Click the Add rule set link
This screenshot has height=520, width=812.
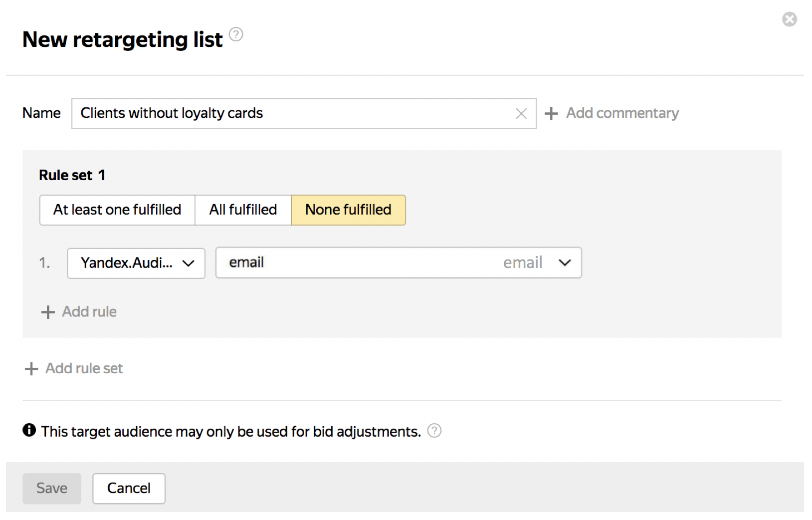point(84,368)
